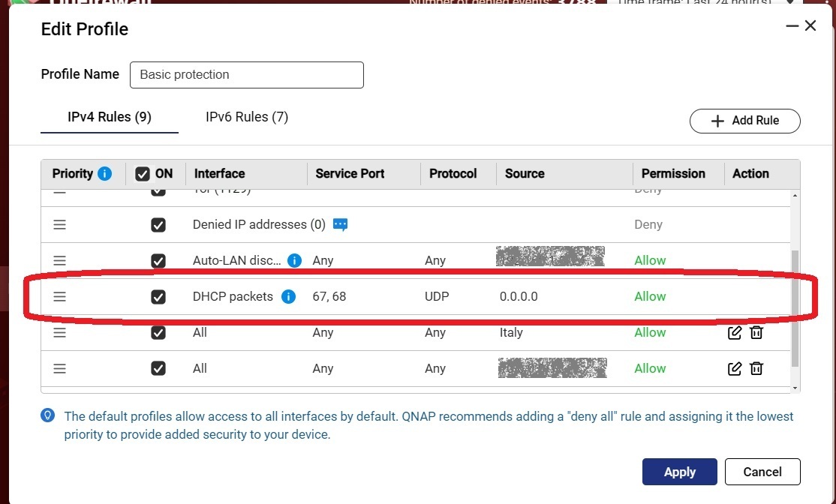Screen dimensions: 836x504
Task: Delete the last All interface rule
Action: (756, 368)
